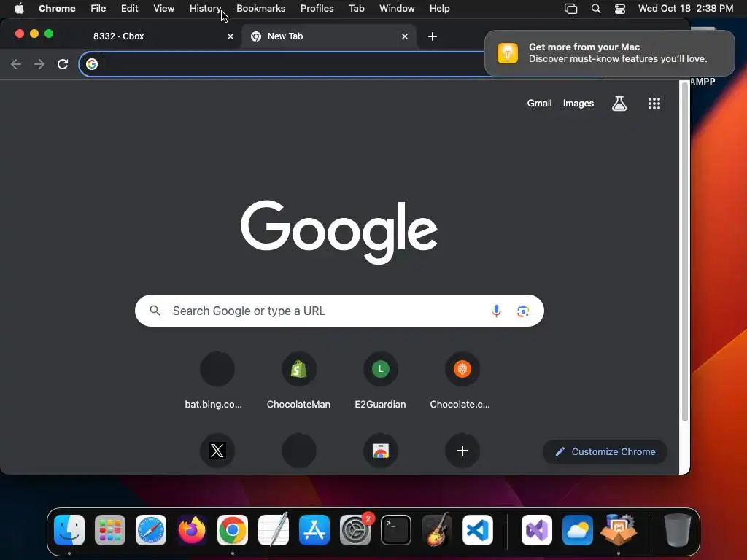This screenshot has width=747, height=560.
Task: Open the History menu
Action: [205, 9]
